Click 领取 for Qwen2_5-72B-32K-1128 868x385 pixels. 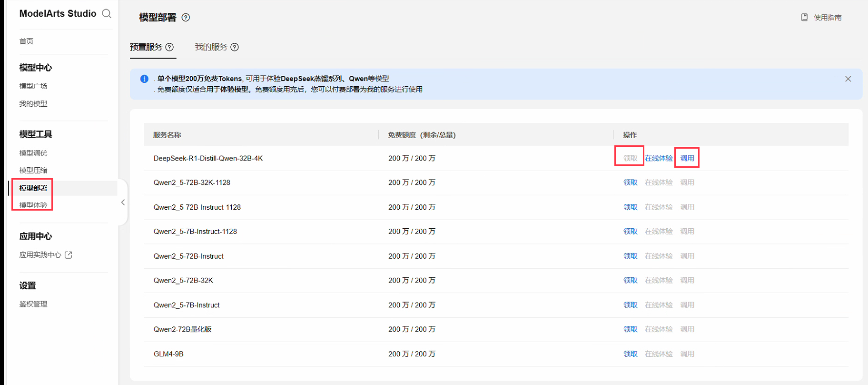pos(631,182)
